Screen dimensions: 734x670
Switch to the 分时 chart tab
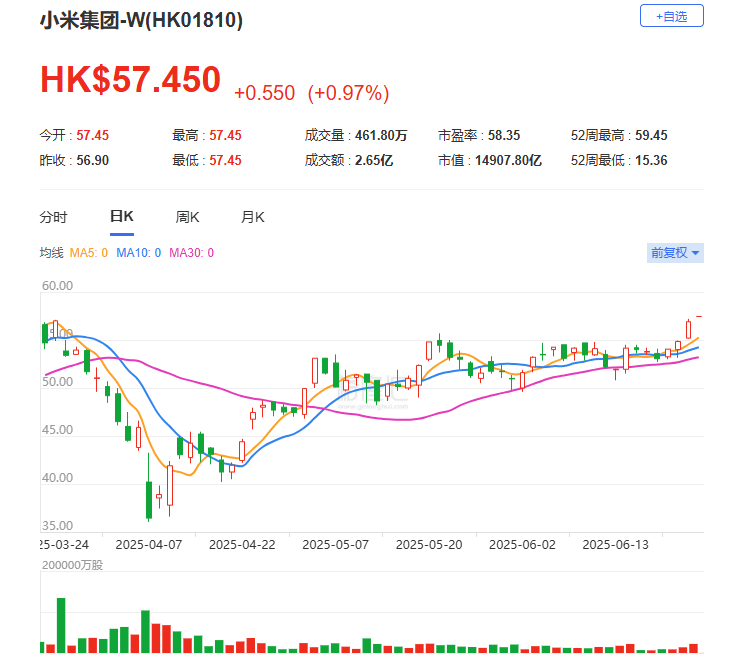(53, 217)
